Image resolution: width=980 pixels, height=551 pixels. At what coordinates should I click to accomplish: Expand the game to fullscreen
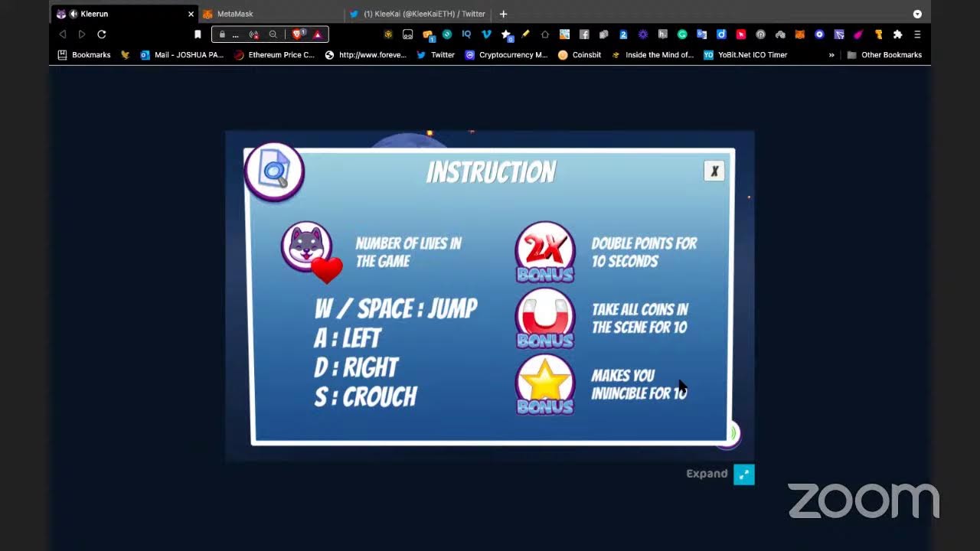(743, 474)
